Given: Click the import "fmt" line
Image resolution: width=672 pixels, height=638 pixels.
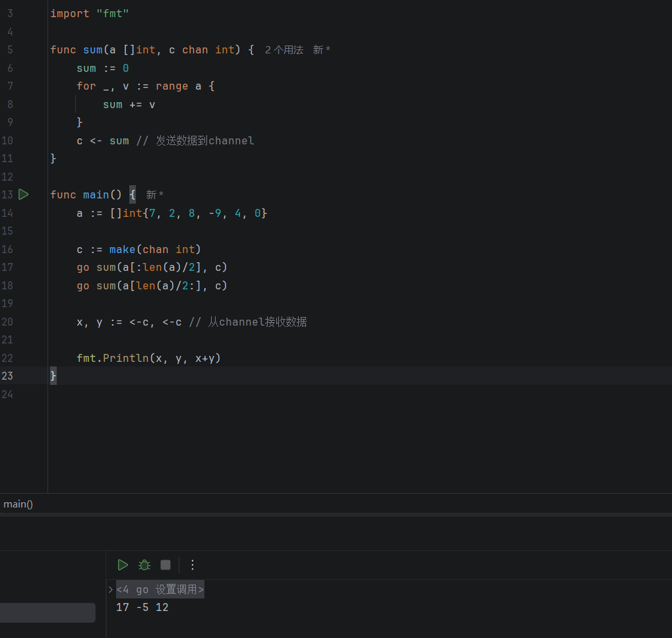Looking at the screenshot, I should pos(90,14).
